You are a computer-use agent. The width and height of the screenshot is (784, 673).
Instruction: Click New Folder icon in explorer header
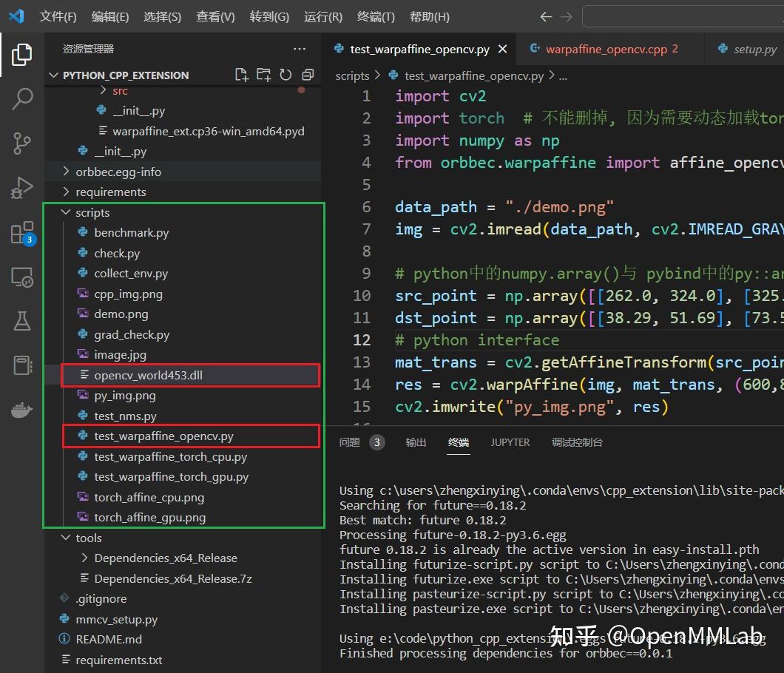[263, 75]
